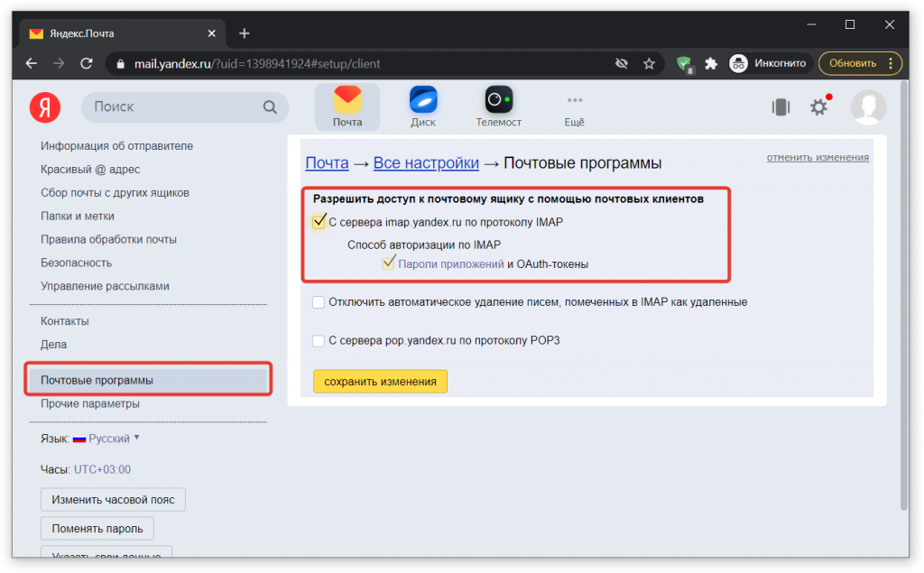Select Почтовые программы in the sidebar
The image size is (924, 573).
tap(97, 380)
